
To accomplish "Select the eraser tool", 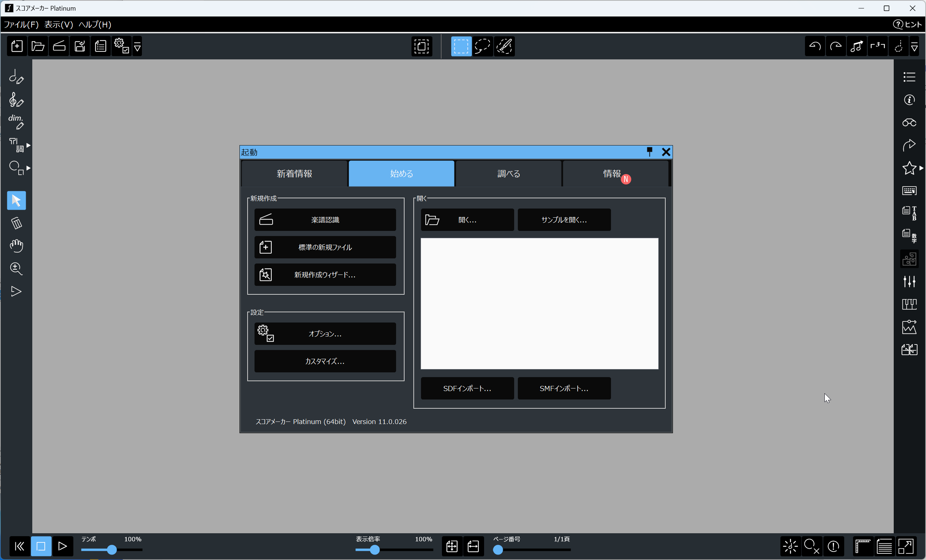I will click(16, 223).
